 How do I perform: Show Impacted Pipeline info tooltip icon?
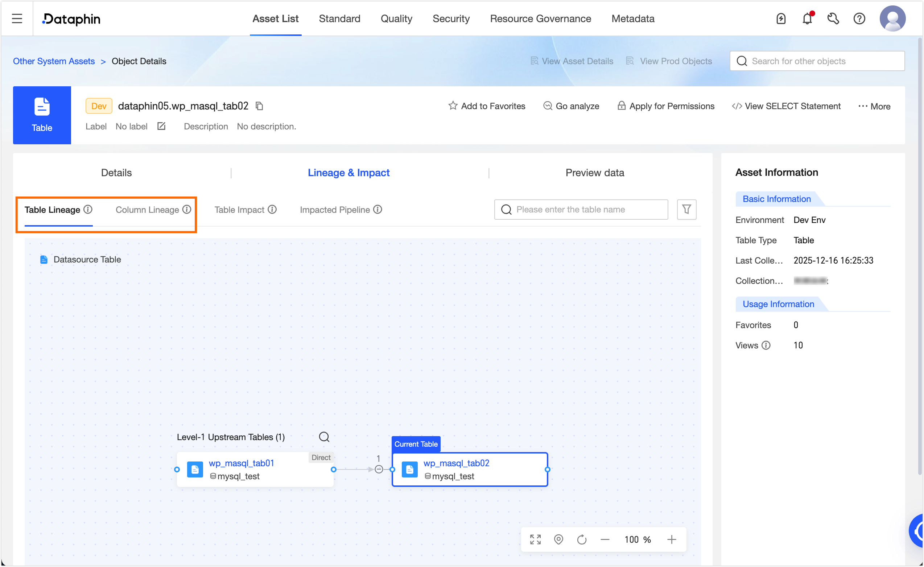(x=378, y=209)
